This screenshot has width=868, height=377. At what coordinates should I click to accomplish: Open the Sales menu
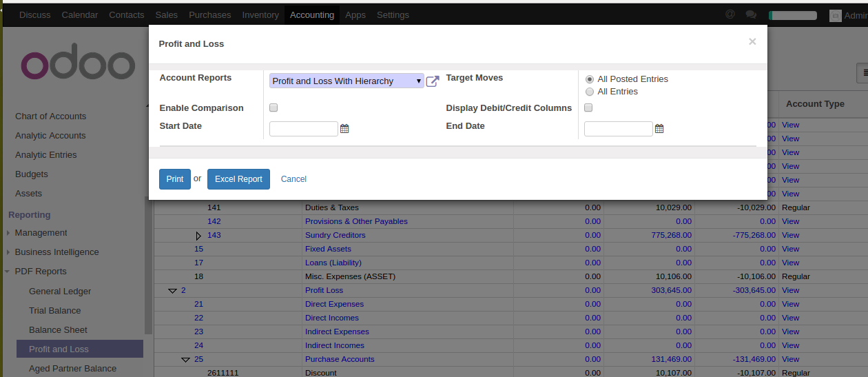166,14
